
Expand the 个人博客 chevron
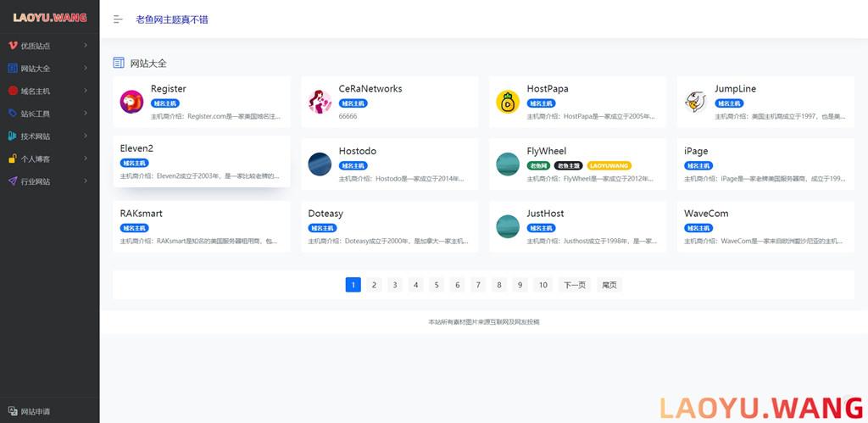point(86,159)
